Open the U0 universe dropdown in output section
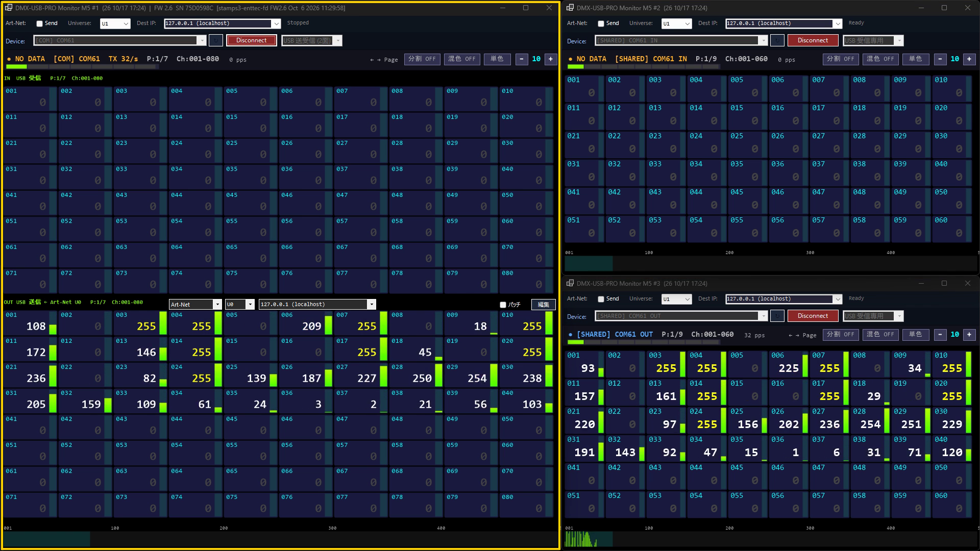This screenshot has height=551, width=980. pos(240,305)
